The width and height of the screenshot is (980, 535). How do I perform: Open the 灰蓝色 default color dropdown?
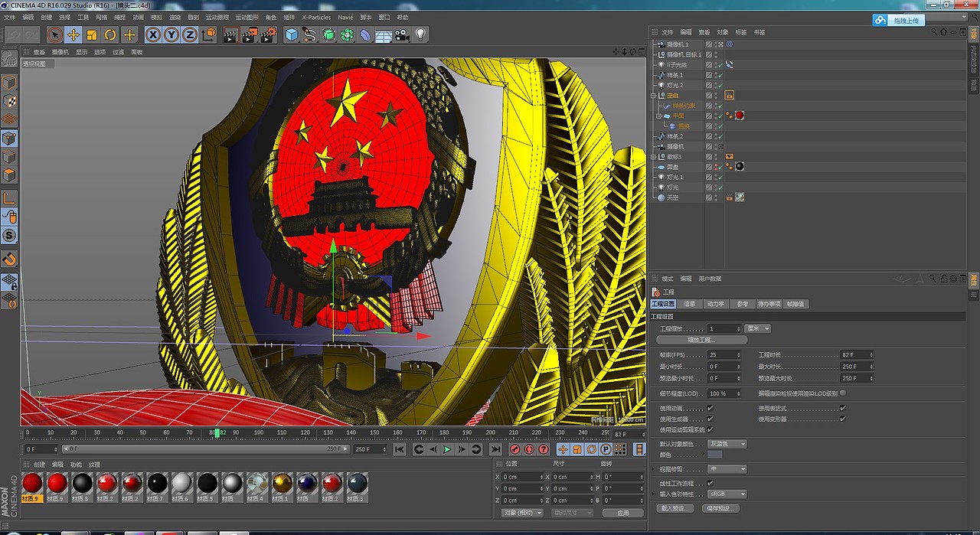(x=727, y=444)
